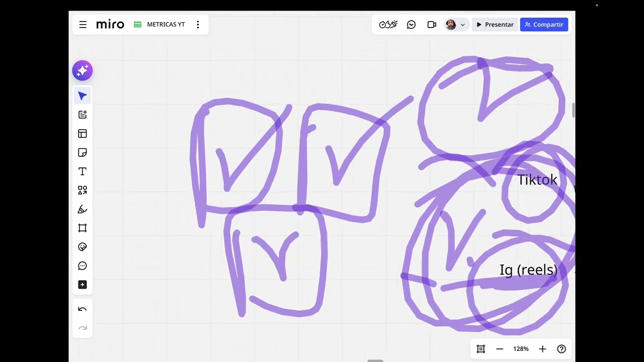The image size is (644, 362).
Task: Select the Comment tool
Action: tap(83, 266)
